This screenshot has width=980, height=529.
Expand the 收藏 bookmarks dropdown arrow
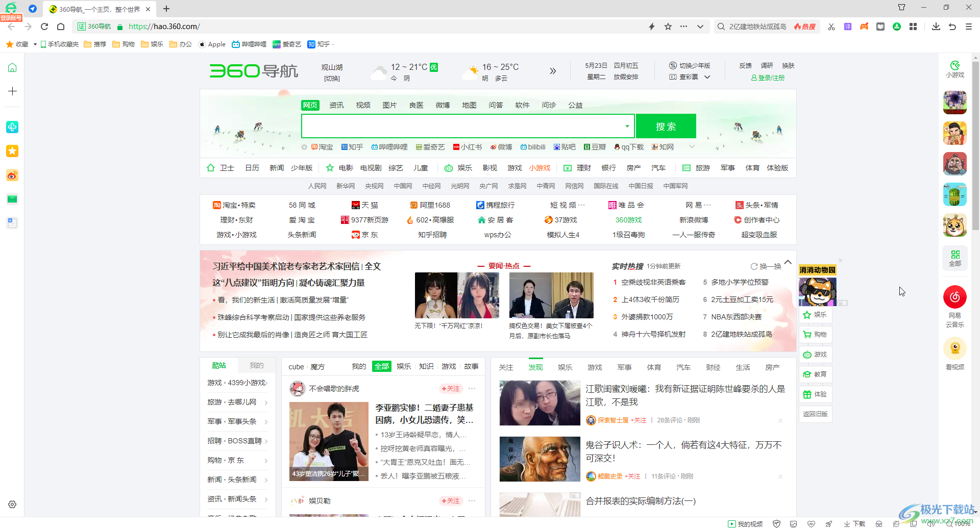(35, 44)
